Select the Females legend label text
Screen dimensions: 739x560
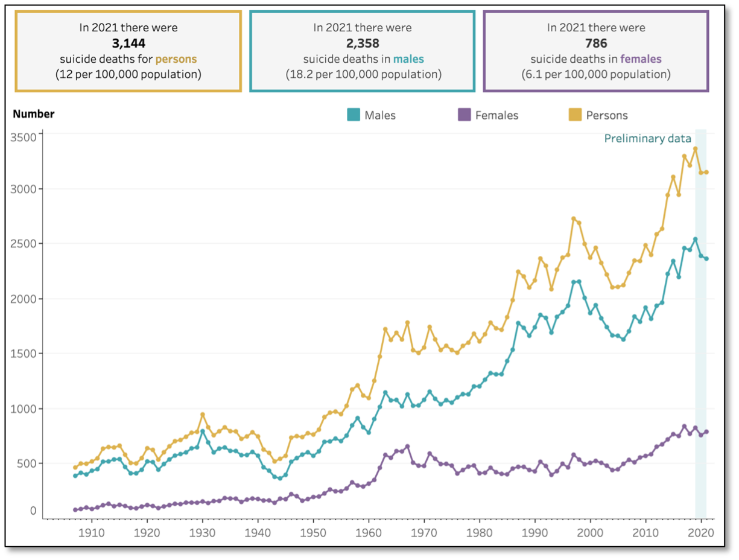pos(496,115)
